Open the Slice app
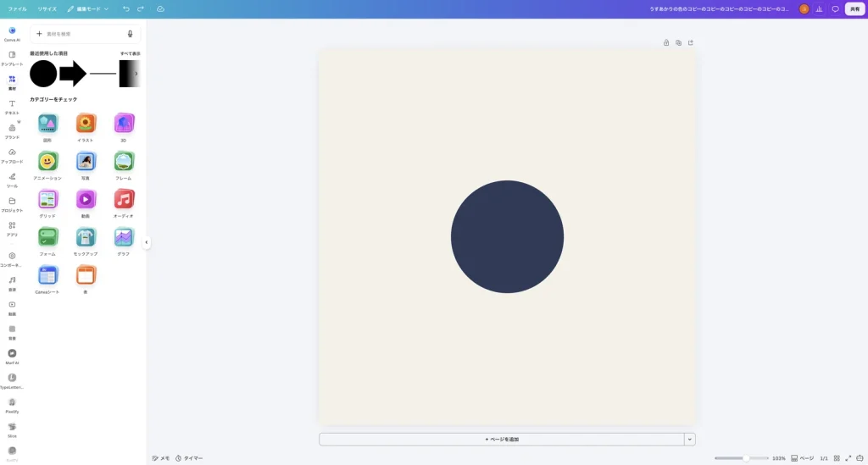 [12, 429]
